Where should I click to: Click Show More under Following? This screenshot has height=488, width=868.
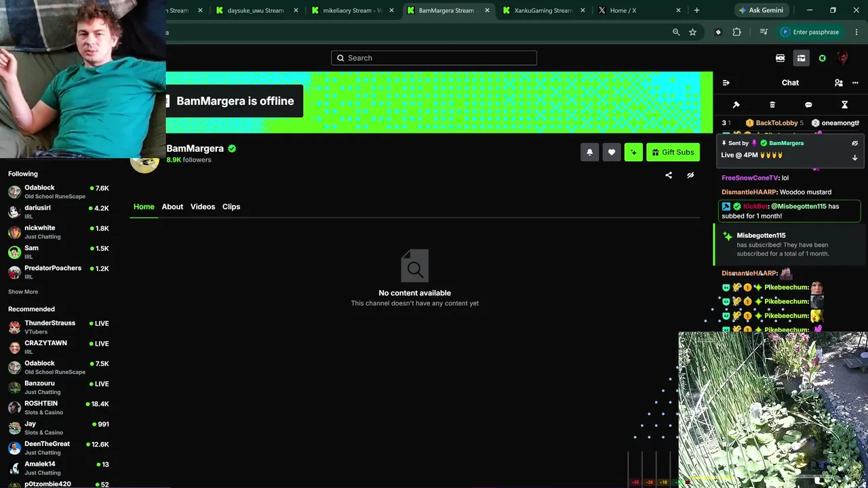(x=23, y=292)
